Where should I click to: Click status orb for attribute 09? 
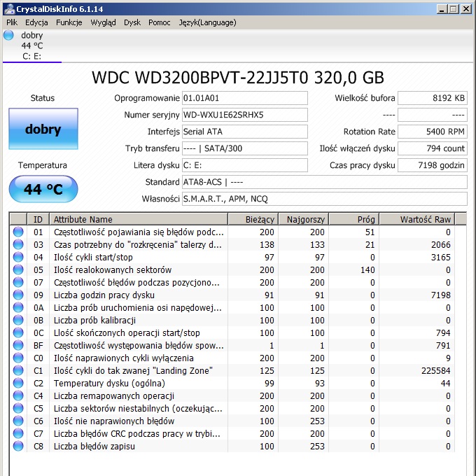pyautogui.click(x=18, y=295)
